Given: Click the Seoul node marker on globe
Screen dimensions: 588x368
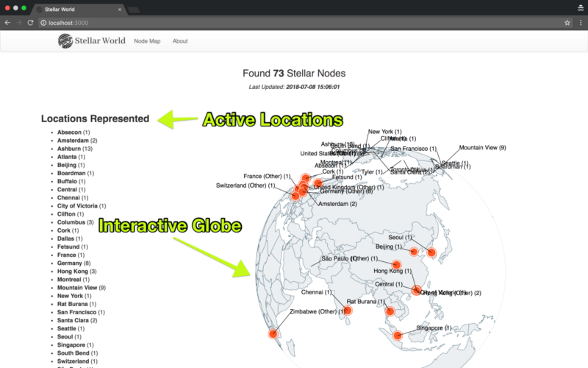Looking at the screenshot, I should [x=431, y=252].
